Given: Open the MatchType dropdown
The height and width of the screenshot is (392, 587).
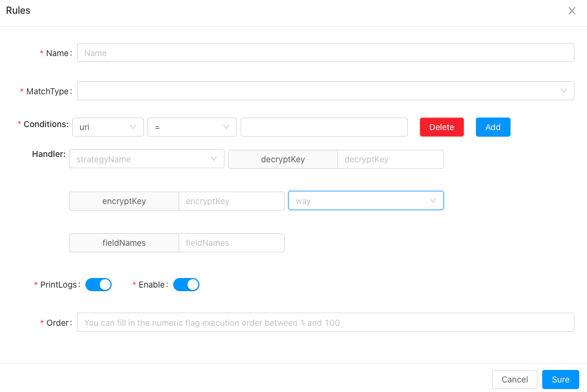Looking at the screenshot, I should tap(316, 91).
